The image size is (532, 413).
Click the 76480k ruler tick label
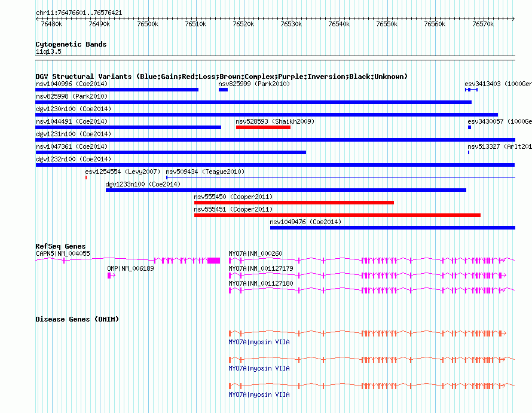[x=51, y=25]
